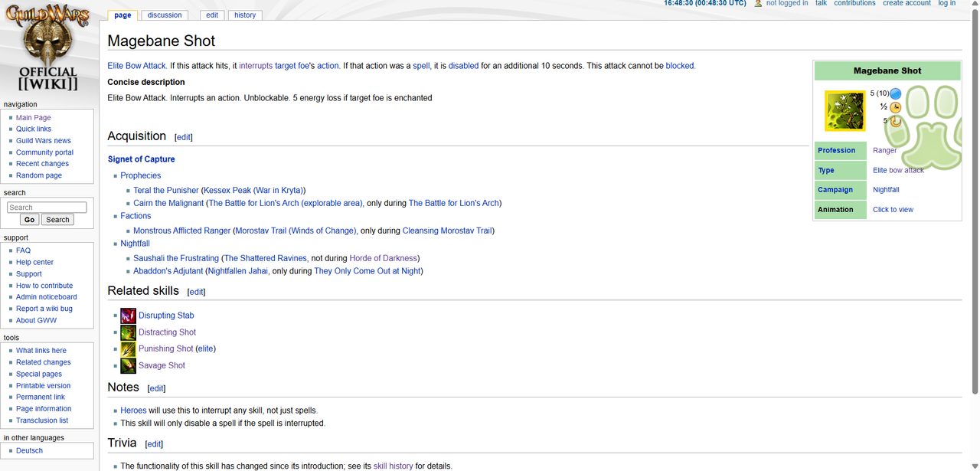Click the Search button in sidebar

(x=57, y=220)
